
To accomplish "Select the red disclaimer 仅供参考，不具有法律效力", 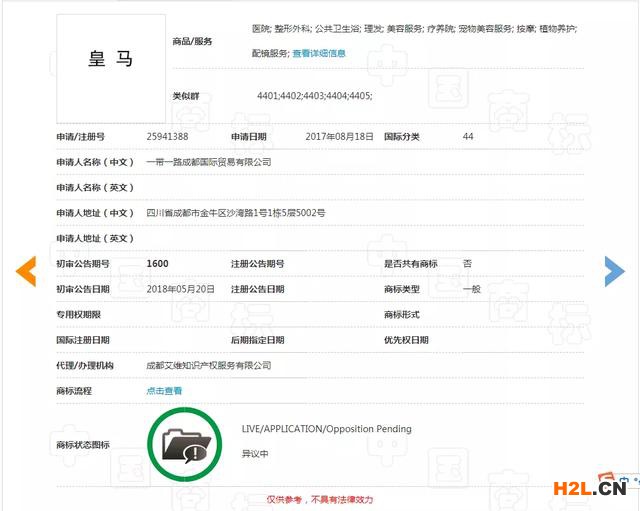I will click(x=320, y=499).
